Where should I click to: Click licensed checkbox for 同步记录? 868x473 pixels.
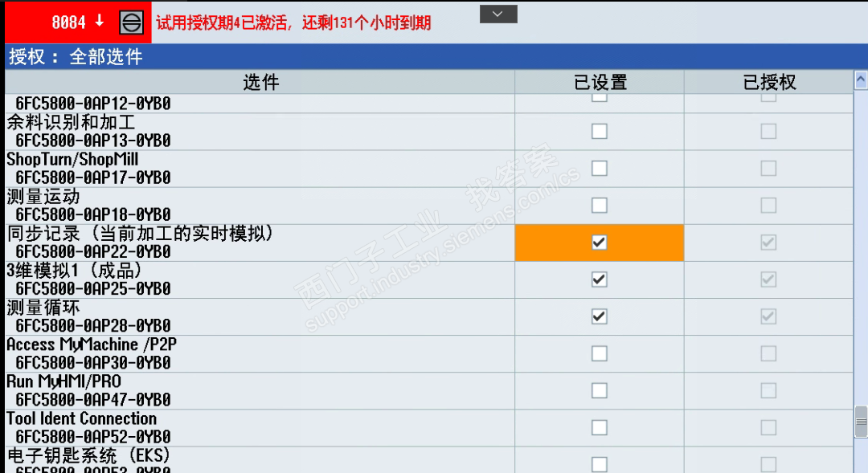[x=768, y=243]
